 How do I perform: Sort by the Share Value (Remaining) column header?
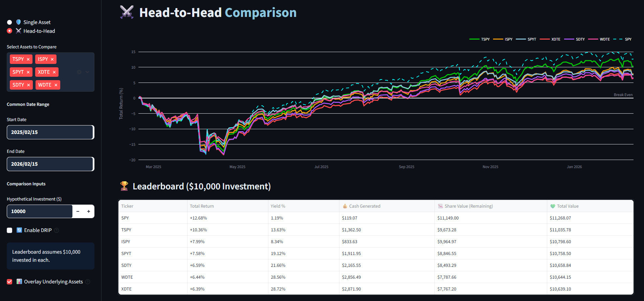coord(491,206)
